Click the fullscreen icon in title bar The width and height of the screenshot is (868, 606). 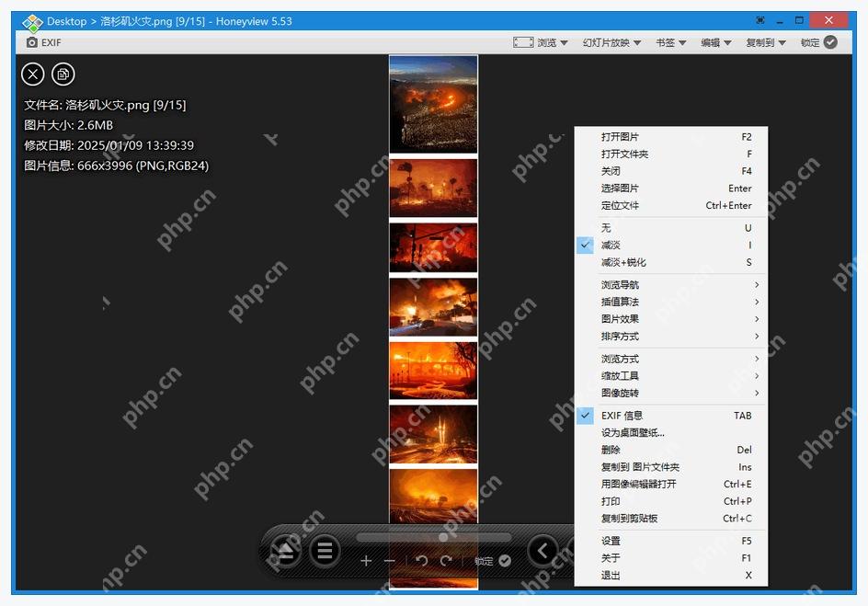click(760, 20)
